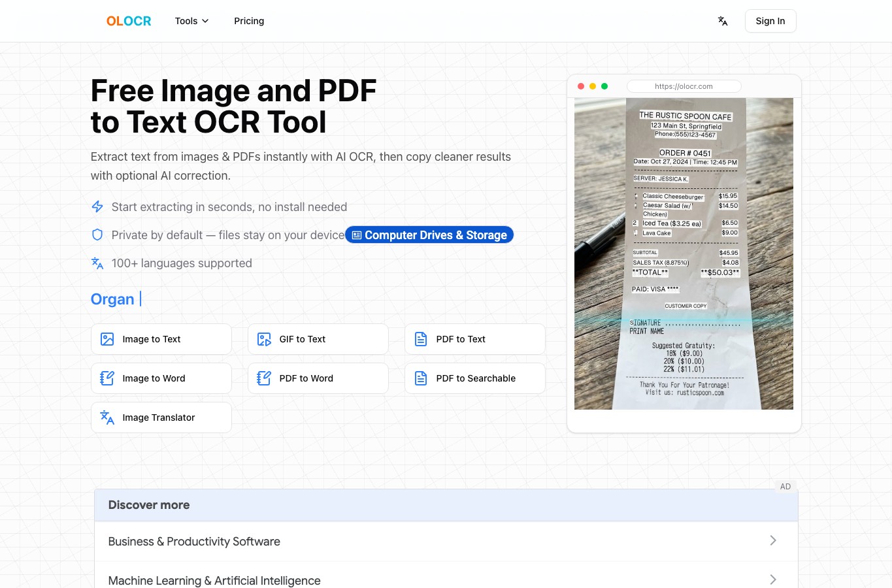892x588 pixels.
Task: Click the OLOCR logo
Action: [x=129, y=21]
